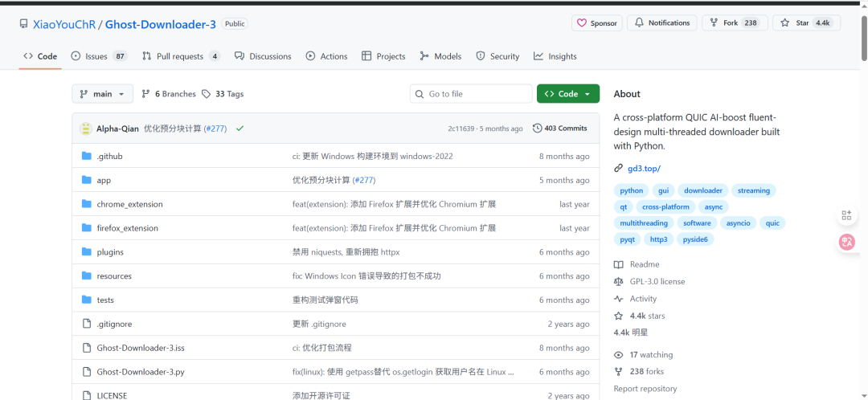Select the quic topic tag
Viewport: 868px width, 400px height.
(772, 223)
